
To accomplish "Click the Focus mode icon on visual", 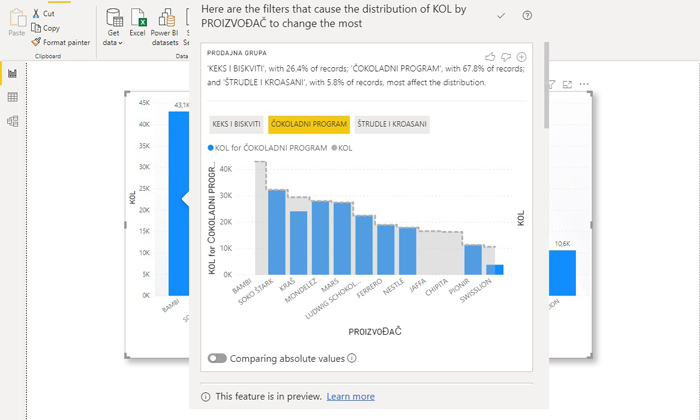I will 568,86.
